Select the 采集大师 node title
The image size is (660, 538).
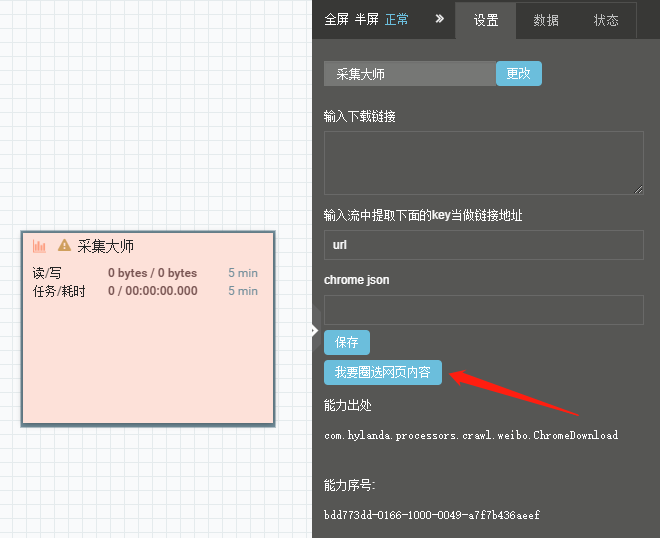click(x=106, y=246)
